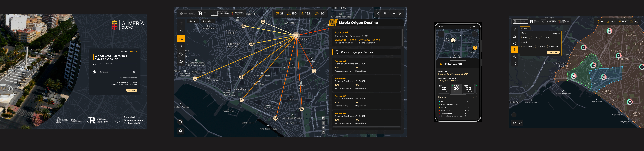Image resolution: width=644 pixels, height=151 pixels.
Task: Select warning triangle icon in parking map sidebar
Action: (515, 36)
